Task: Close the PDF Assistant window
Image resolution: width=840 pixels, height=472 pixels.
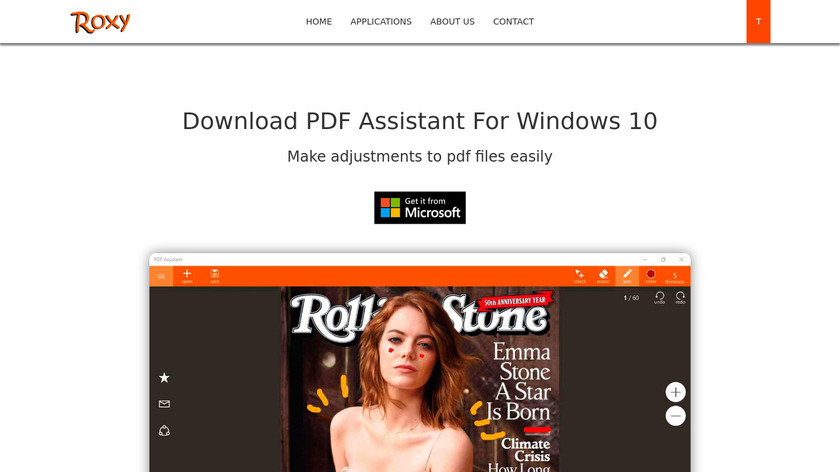Action: pyautogui.click(x=681, y=259)
